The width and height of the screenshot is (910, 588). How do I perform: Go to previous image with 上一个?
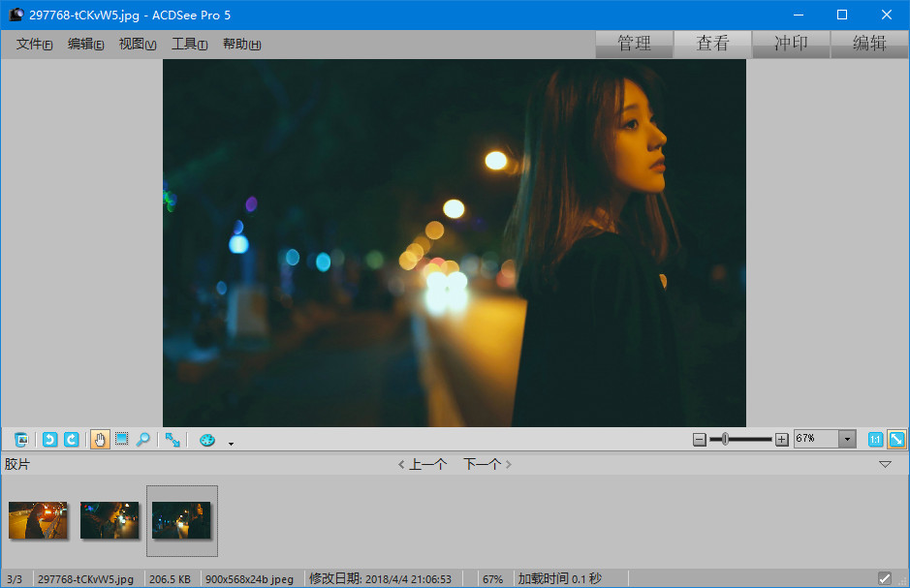[423, 465]
